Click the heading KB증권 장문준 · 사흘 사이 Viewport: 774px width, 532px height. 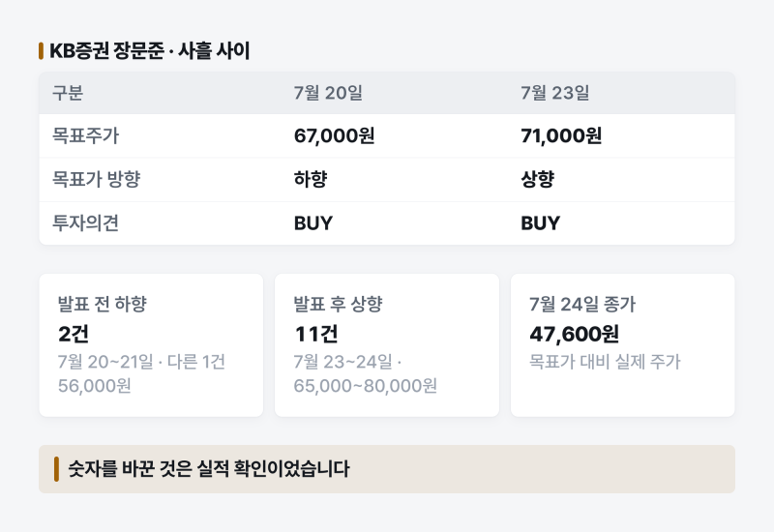tap(150, 51)
